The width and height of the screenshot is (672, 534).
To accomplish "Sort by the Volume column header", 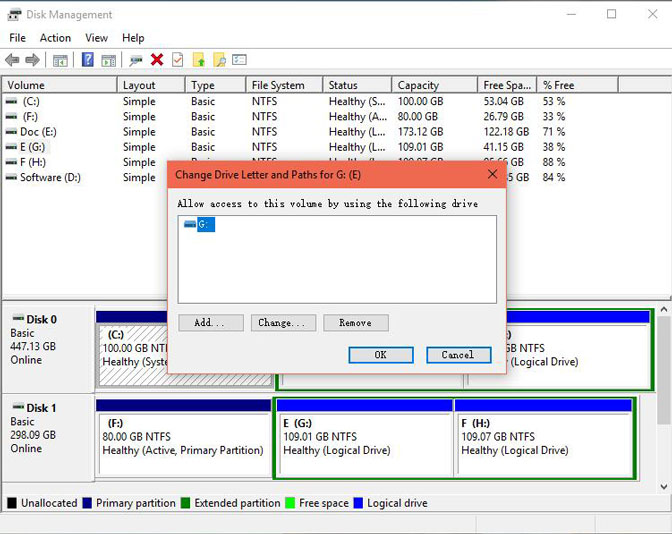I will pos(59,85).
